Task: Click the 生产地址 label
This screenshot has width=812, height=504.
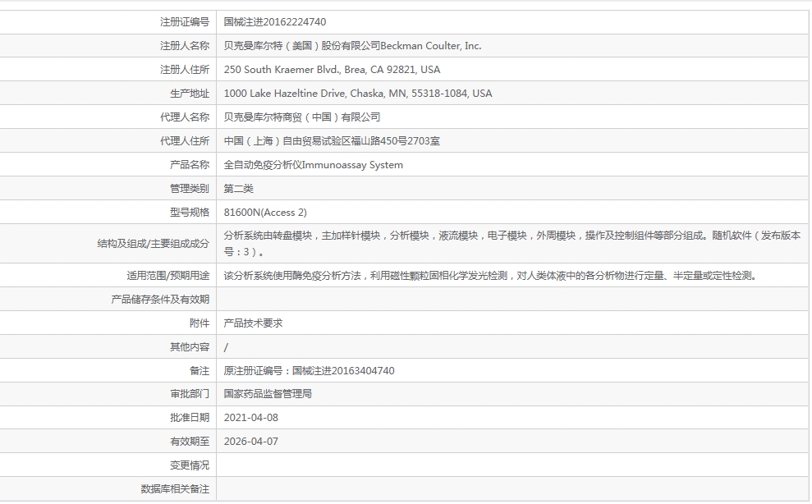Action: point(190,94)
